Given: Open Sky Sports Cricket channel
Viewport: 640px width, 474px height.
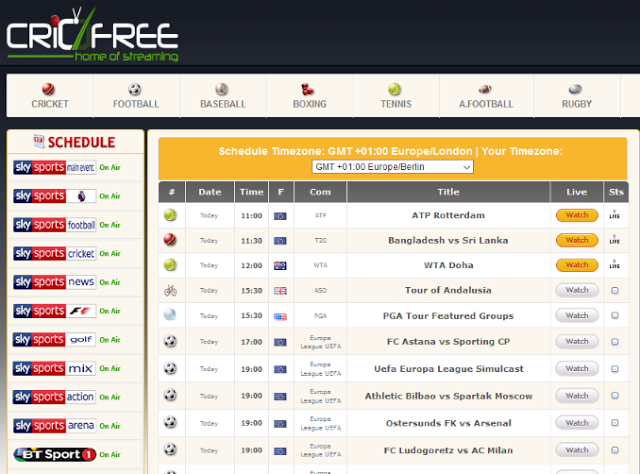Looking at the screenshot, I should (55, 254).
